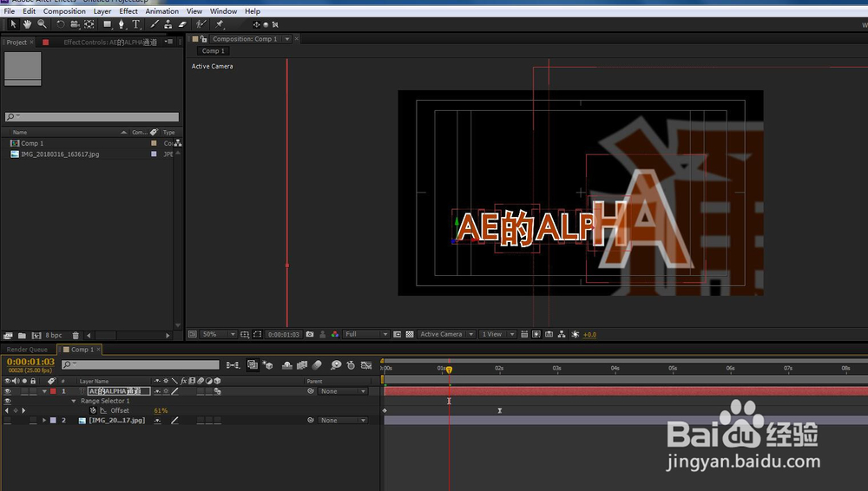Toggle Live Update button in timeline
The image size is (868, 491).
[x=253, y=365]
